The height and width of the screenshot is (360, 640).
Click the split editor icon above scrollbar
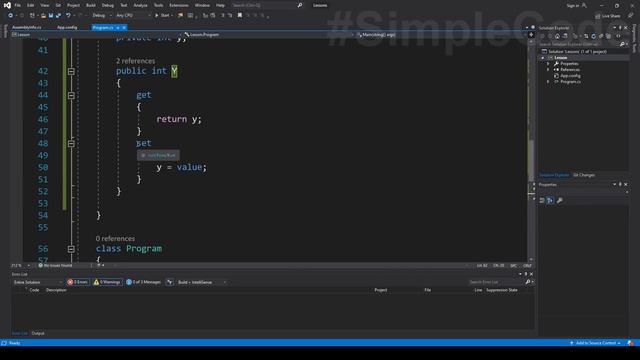pyautogui.click(x=531, y=35)
